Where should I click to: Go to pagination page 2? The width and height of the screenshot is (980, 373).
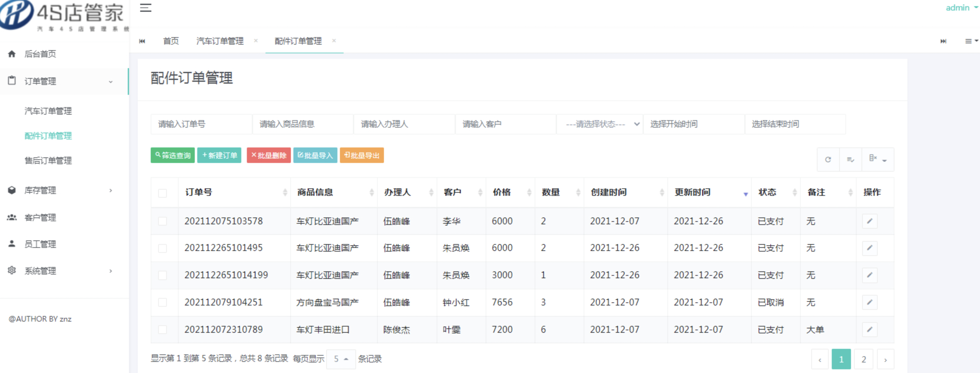tap(864, 359)
